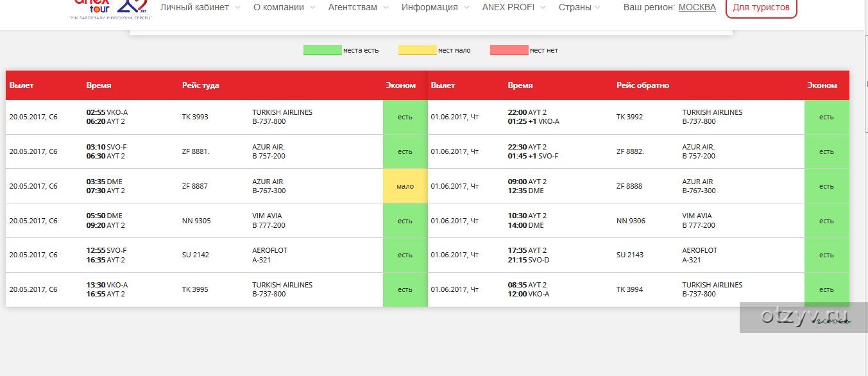Click the green 'места есть' legend swatch

323,50
